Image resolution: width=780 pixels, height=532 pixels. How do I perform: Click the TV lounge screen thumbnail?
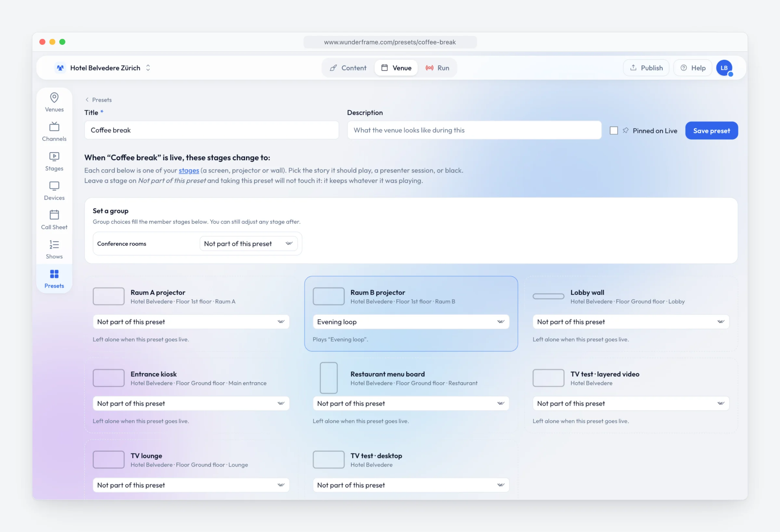tap(109, 460)
